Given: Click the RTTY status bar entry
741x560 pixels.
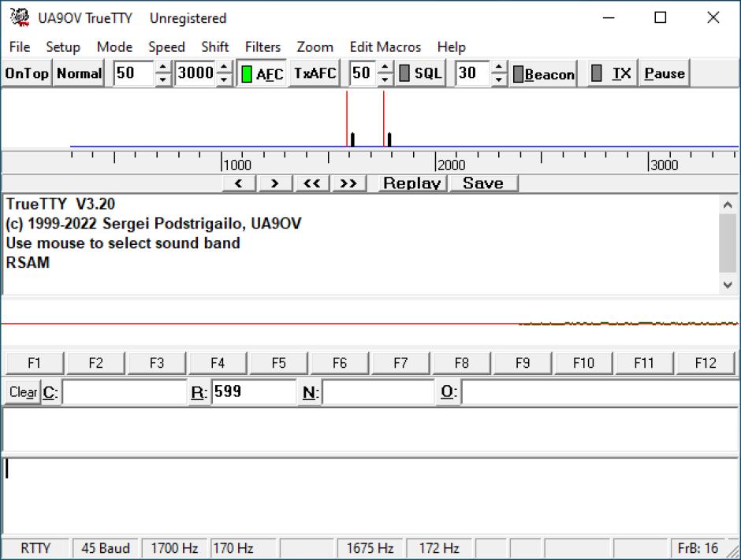Looking at the screenshot, I should coord(35,548).
